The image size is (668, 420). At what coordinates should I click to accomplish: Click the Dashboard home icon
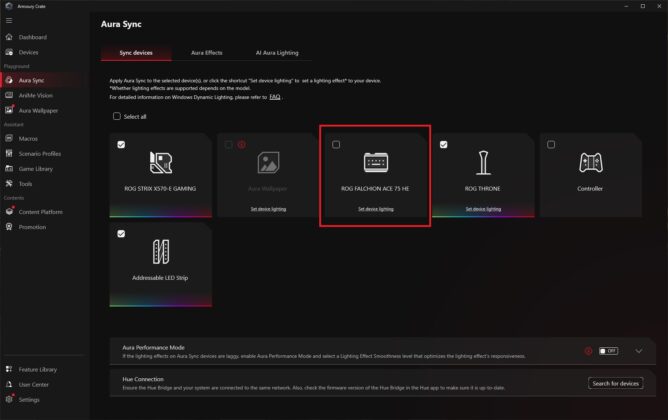click(x=9, y=37)
